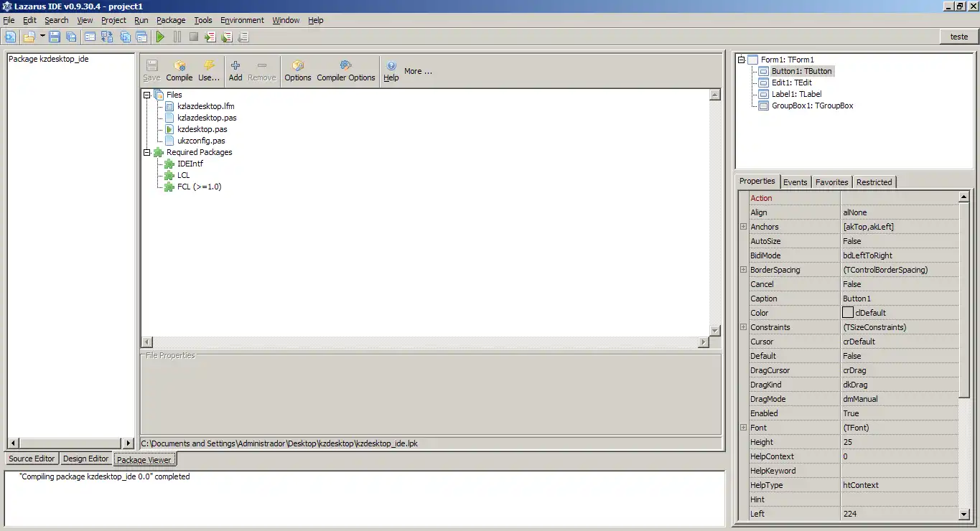Select Package kzdesktop_ide in the left list
980x531 pixels.
click(x=49, y=59)
